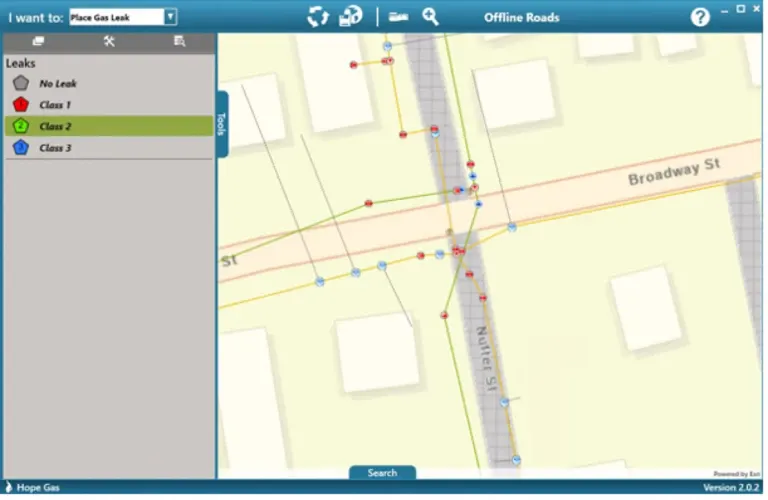This screenshot has height=500, width=768.
Task: Click the Hope Gas flame logo icon
Action: click(8, 487)
